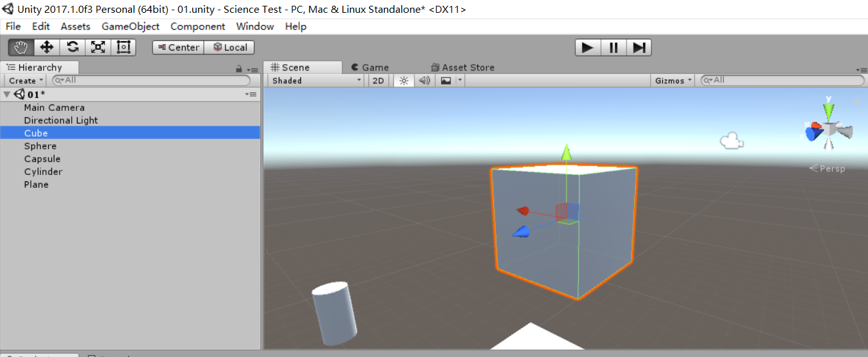Image resolution: width=868 pixels, height=357 pixels.
Task: Select the Hand tool
Action: 21,47
